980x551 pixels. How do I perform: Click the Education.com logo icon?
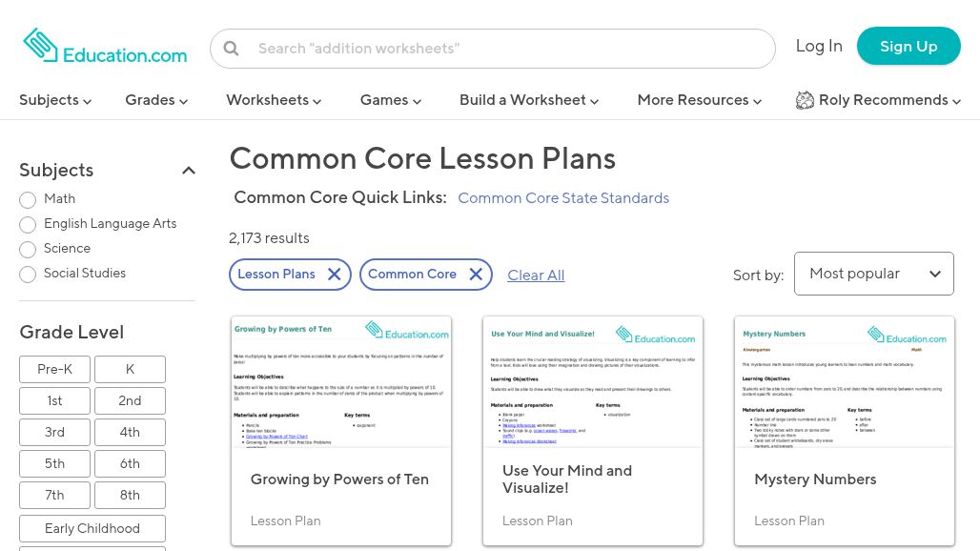pos(41,45)
